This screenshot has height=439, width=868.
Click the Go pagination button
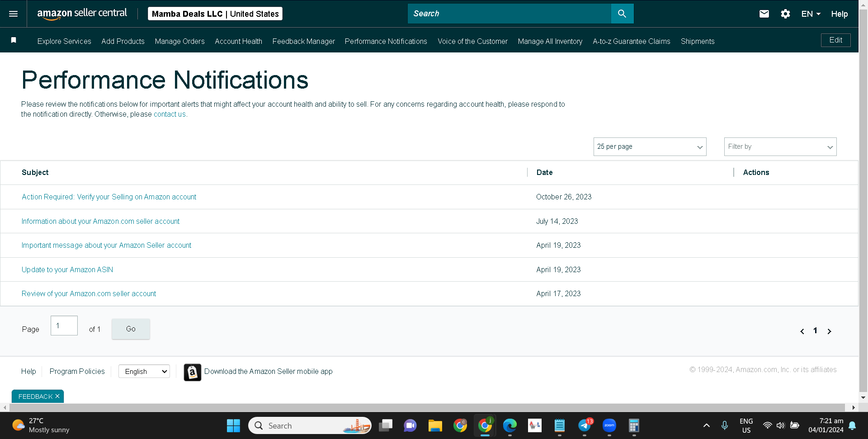click(x=131, y=329)
